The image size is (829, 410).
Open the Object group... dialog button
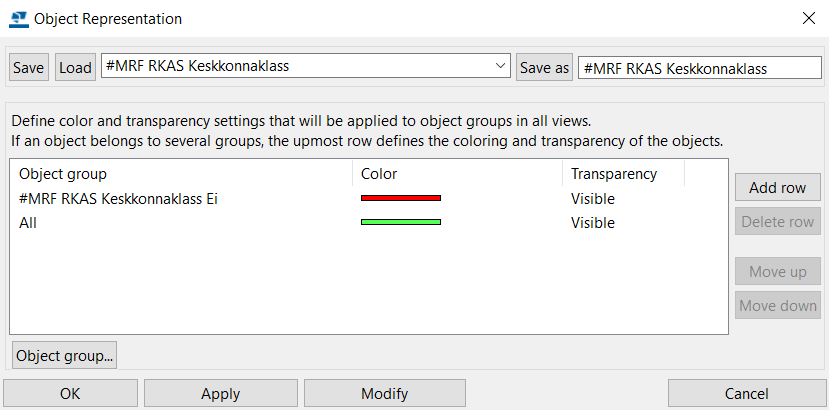point(65,356)
